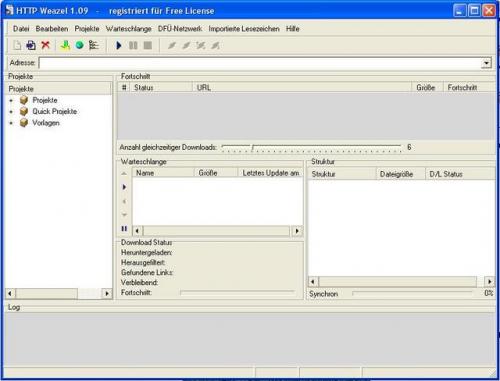Viewport: 500px width, 381px height.
Task: Open the DFÜ-Netzwerk menu
Action: pos(180,29)
